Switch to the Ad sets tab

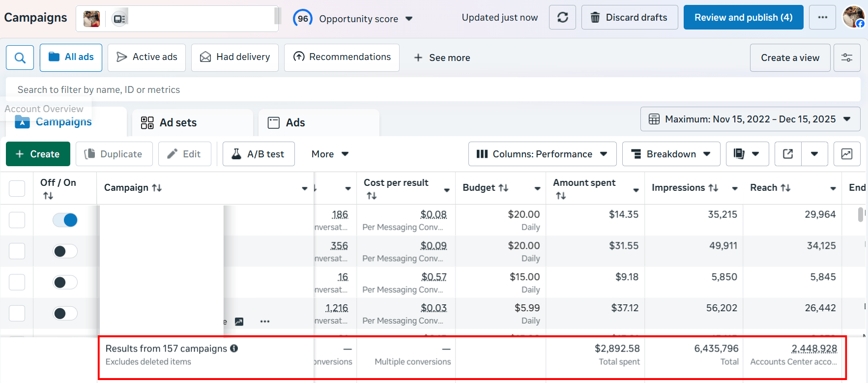(x=178, y=123)
